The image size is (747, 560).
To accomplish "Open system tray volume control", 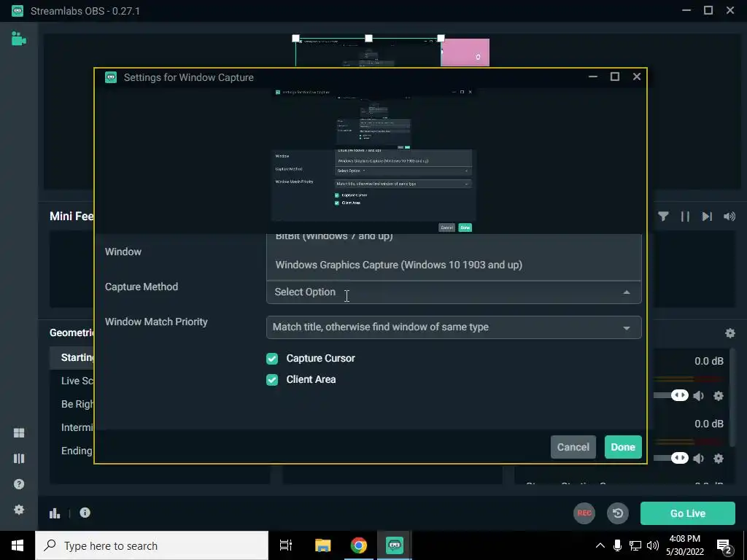I will 653,545.
